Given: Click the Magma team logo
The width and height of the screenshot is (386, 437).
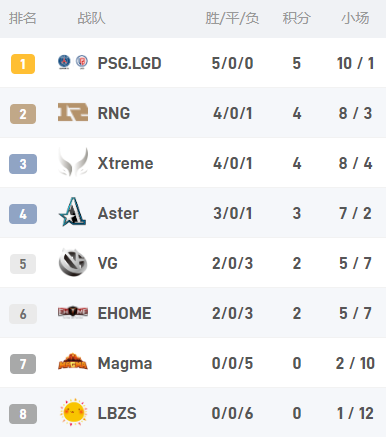Looking at the screenshot, I should click(x=73, y=362).
